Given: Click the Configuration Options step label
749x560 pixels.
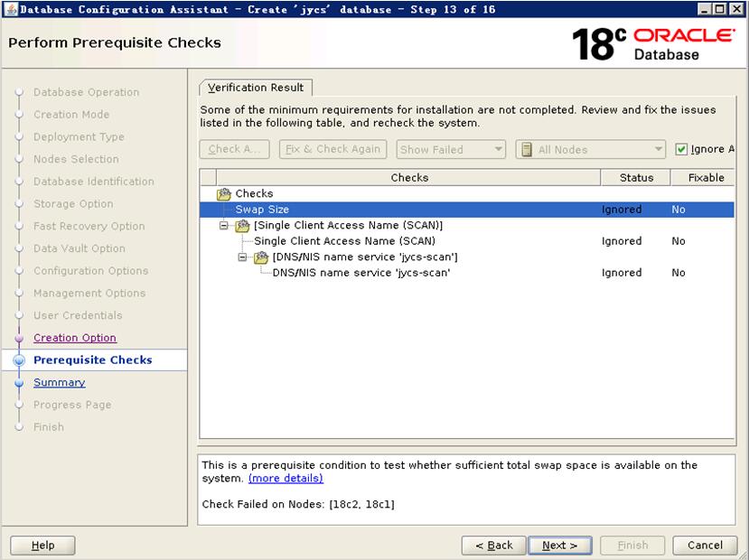Looking at the screenshot, I should [90, 271].
